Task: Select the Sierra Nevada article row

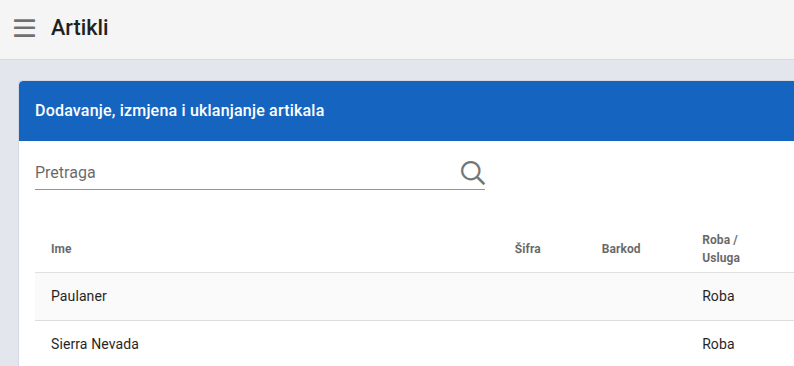Action: pos(414,344)
